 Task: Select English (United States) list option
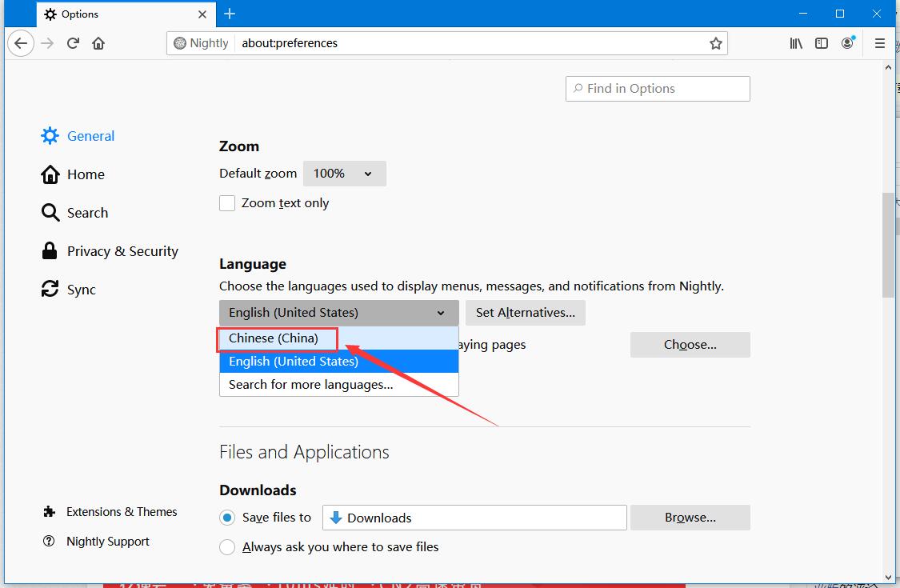[339, 361]
